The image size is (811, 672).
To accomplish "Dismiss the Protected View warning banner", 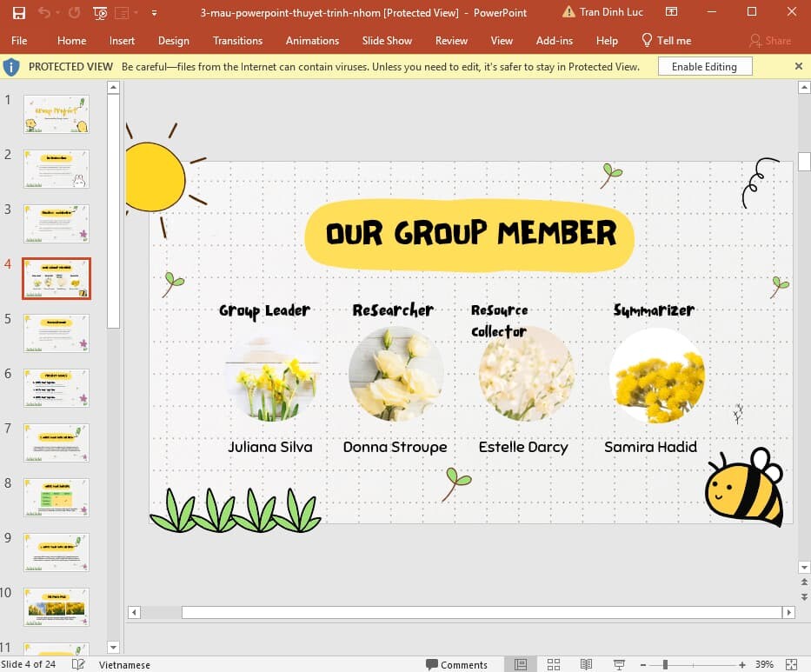I will 798,66.
